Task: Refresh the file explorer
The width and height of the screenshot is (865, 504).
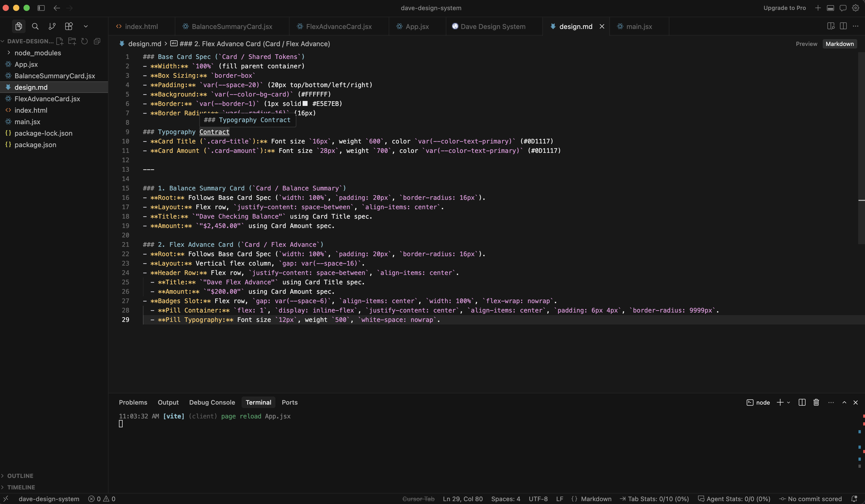Action: click(85, 41)
